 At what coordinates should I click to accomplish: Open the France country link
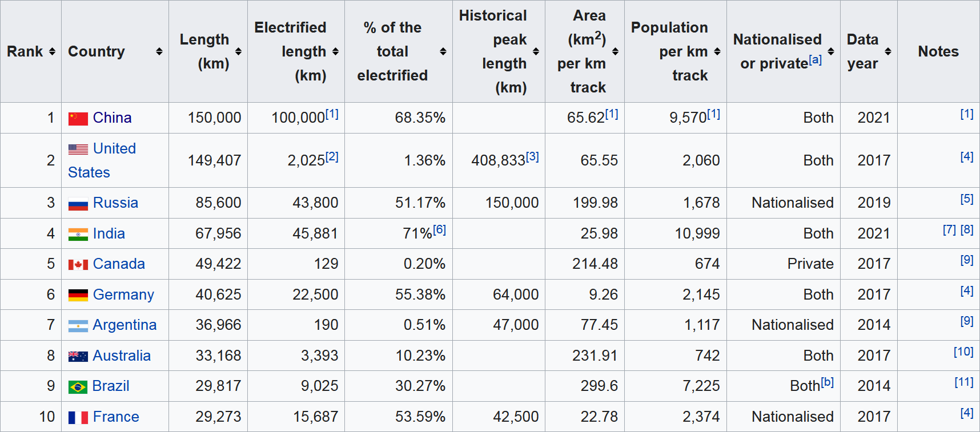[x=116, y=417]
